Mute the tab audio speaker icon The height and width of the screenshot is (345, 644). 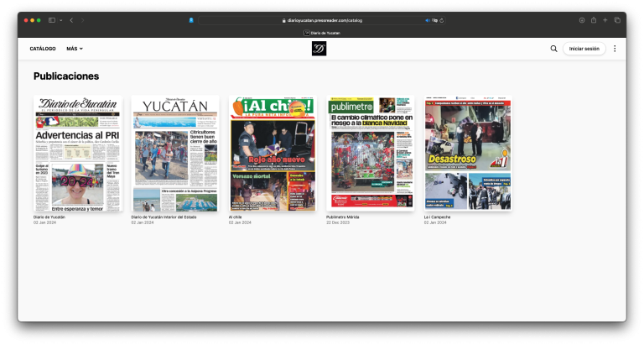tap(428, 20)
